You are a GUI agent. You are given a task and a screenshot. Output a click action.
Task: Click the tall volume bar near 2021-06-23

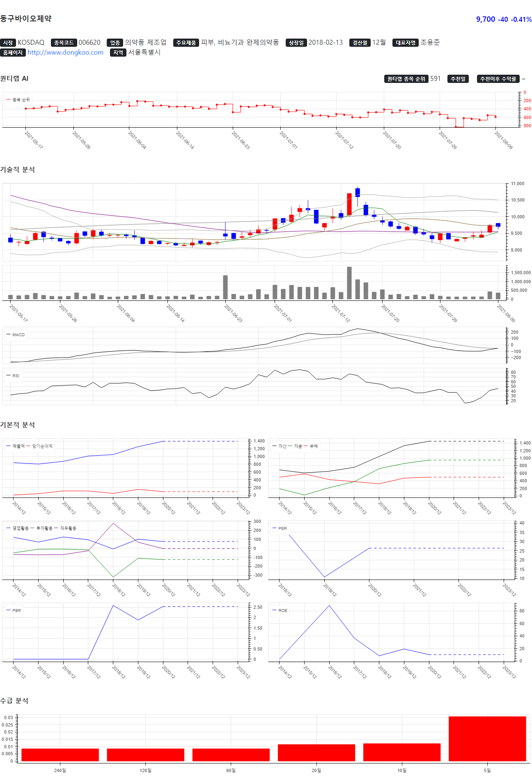(225, 287)
